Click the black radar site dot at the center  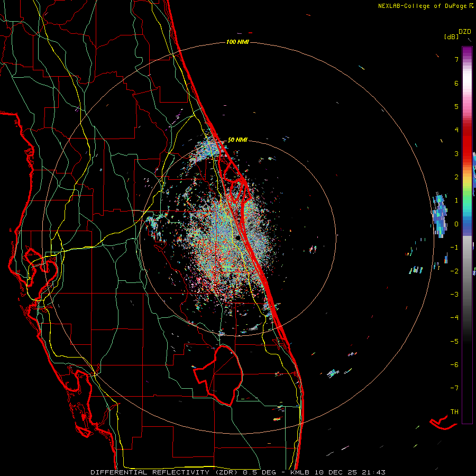238,237
